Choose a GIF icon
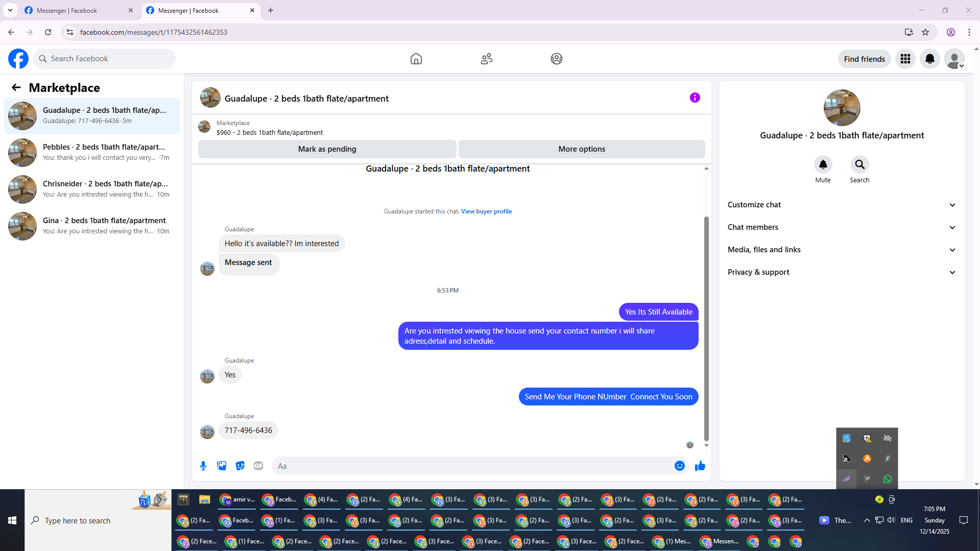This screenshot has height=551, width=980. (258, 466)
